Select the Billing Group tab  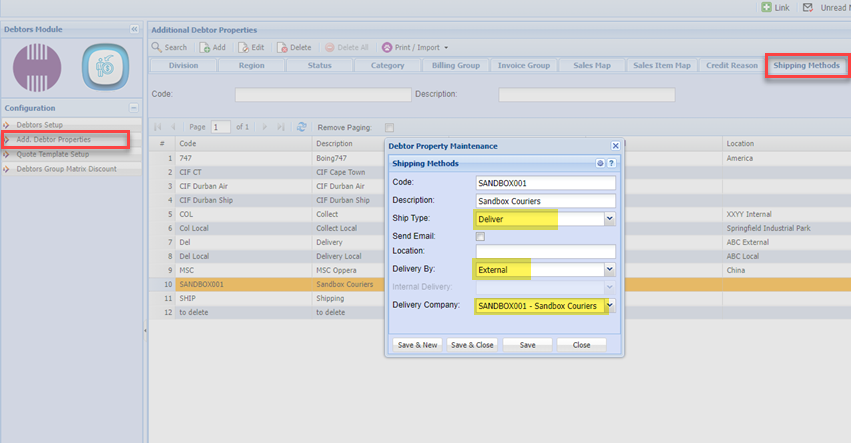point(455,66)
